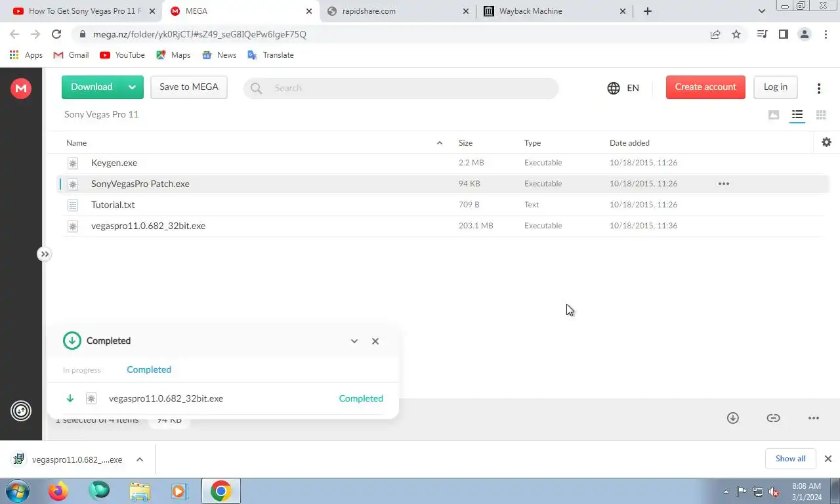Switch to Completed transfers tab

click(x=149, y=369)
